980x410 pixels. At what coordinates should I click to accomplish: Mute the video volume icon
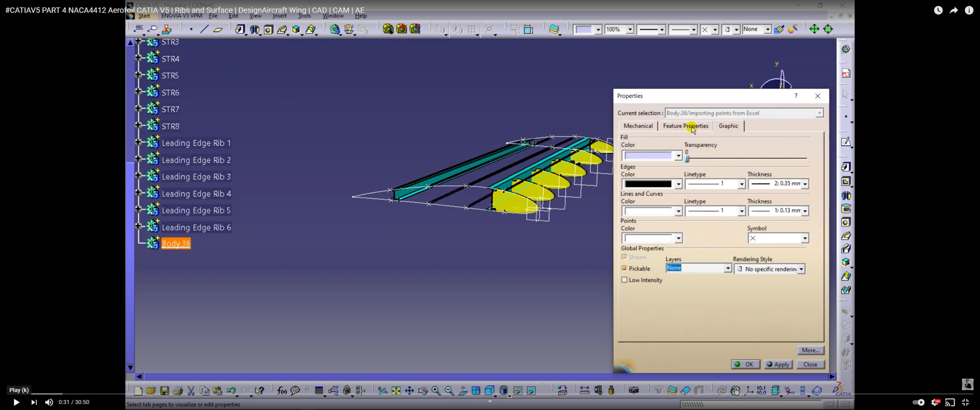[49, 402]
